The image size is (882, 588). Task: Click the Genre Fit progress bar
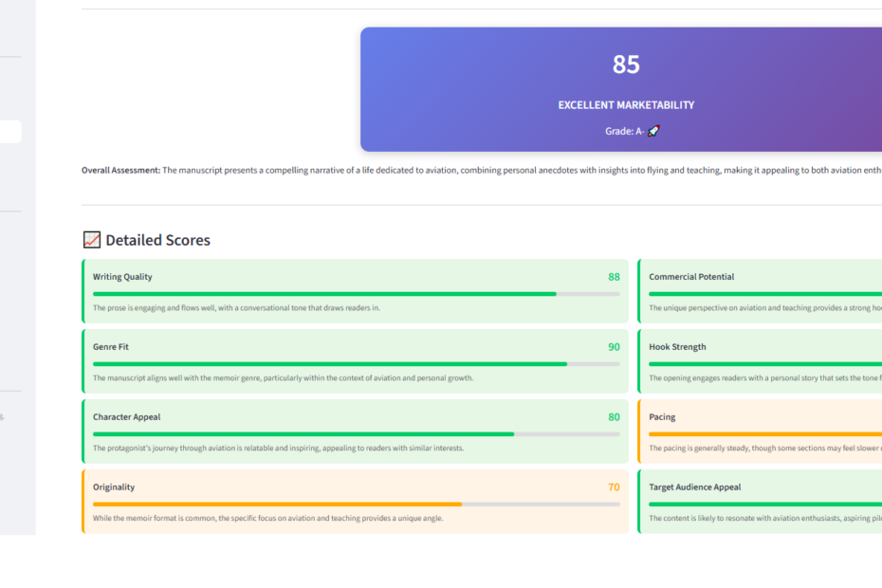(356, 364)
